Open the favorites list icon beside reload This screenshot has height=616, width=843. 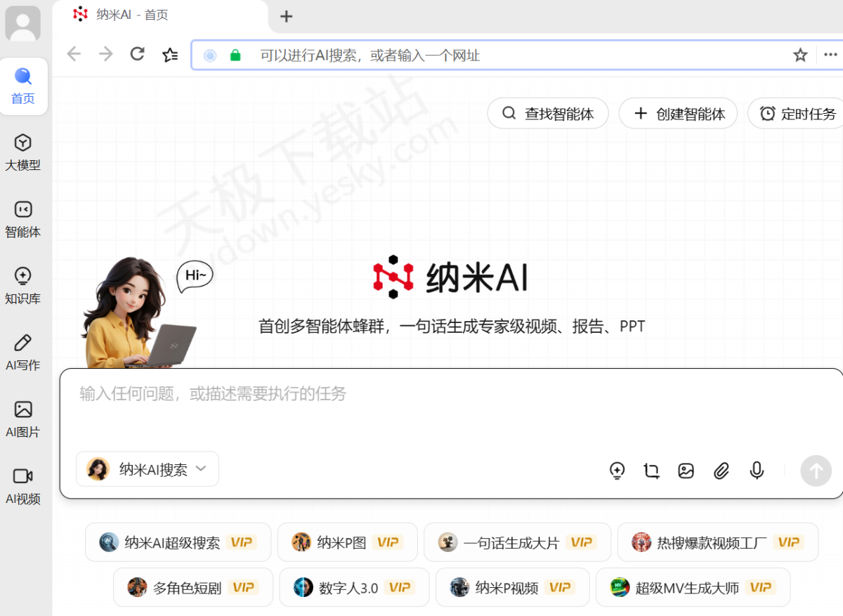pos(170,55)
